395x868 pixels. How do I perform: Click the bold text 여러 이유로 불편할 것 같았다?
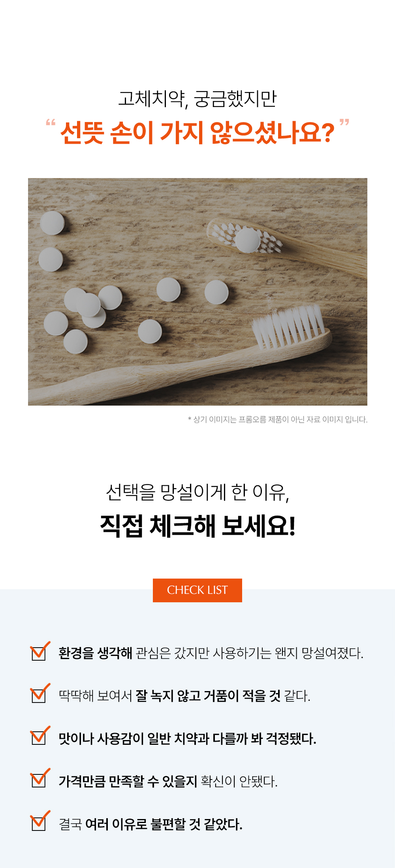click(x=164, y=824)
